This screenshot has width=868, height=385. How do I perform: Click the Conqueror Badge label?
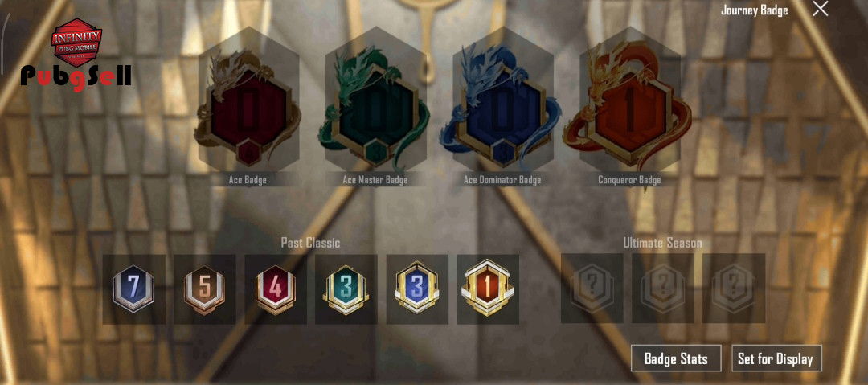[x=628, y=180]
